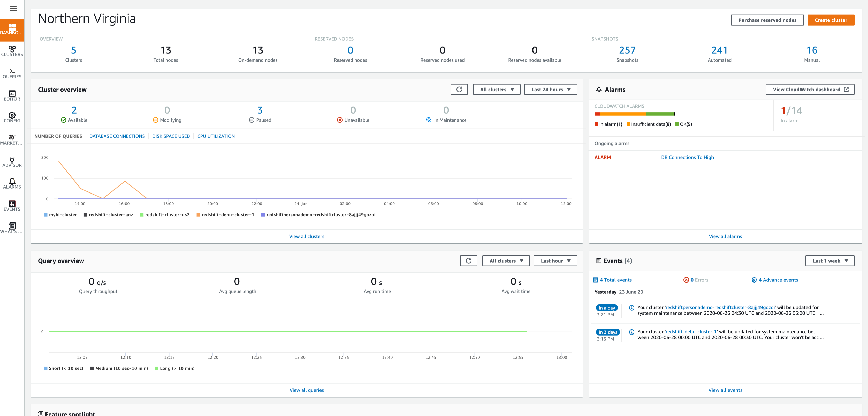Open Alarms bell in the sidebar
This screenshot has height=416, width=868.
pos(12,183)
